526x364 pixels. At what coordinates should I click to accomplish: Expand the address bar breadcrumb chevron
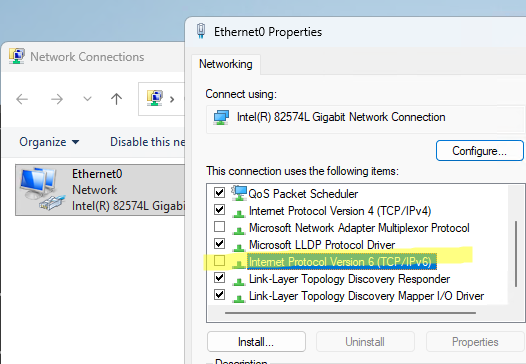pos(172,99)
